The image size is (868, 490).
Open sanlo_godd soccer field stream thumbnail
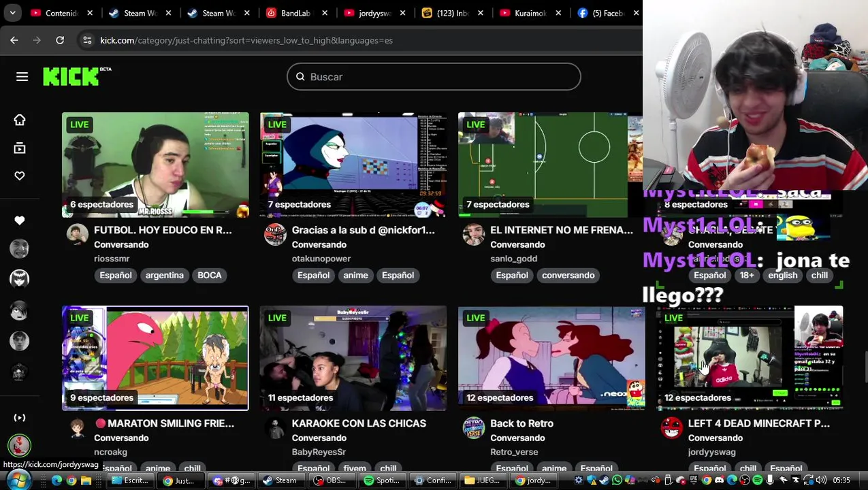click(550, 165)
